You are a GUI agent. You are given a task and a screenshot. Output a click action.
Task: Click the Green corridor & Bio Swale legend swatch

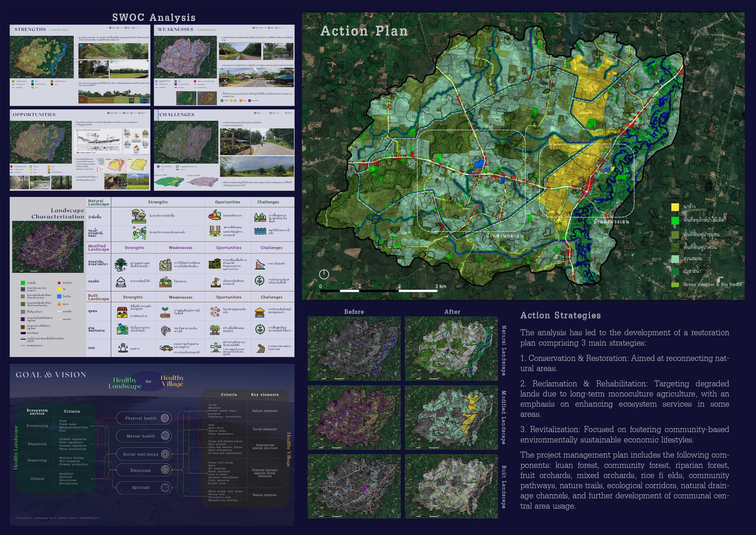pos(675,285)
